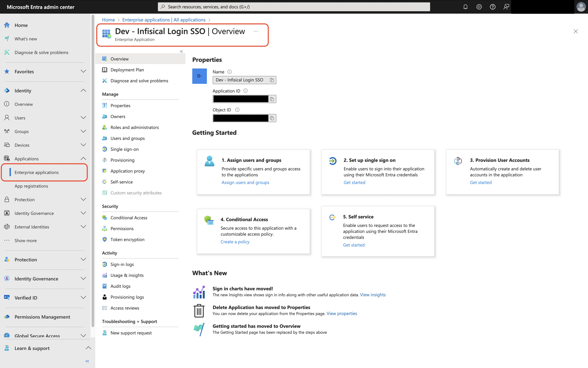Viewport: 588px width, 368px height.
Task: Open portal settings gear icon
Action: pyautogui.click(x=479, y=7)
